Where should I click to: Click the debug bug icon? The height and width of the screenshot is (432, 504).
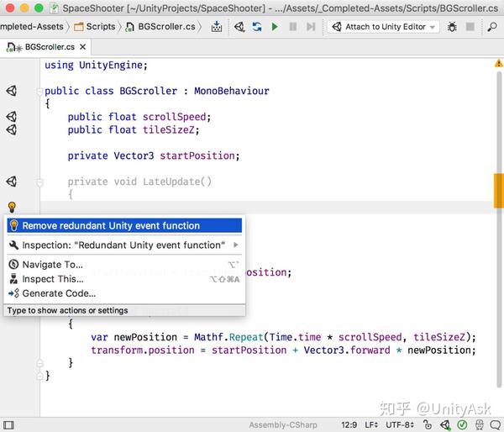[452, 27]
